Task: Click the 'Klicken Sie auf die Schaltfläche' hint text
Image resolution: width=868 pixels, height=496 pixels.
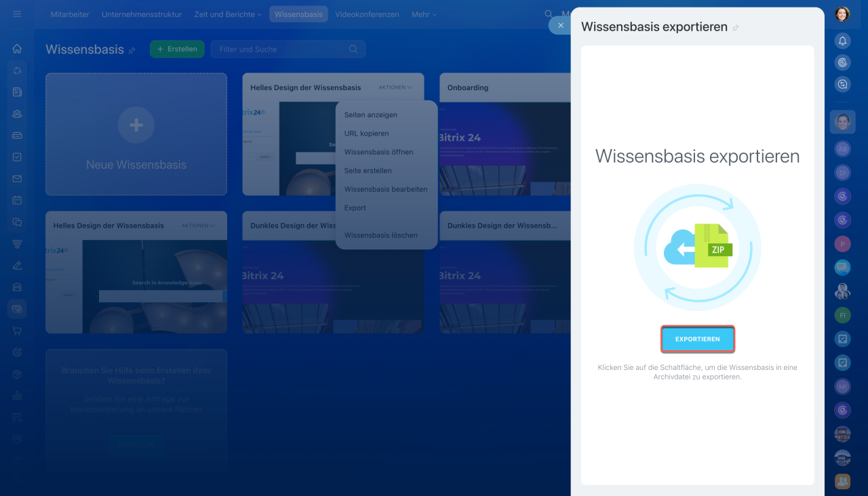Action: (x=697, y=372)
